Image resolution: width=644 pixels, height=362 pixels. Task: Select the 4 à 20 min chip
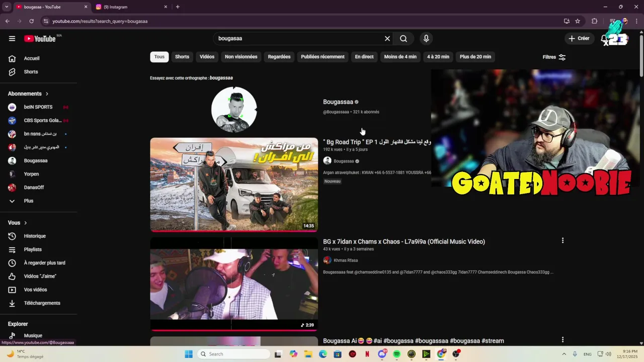[438, 57]
